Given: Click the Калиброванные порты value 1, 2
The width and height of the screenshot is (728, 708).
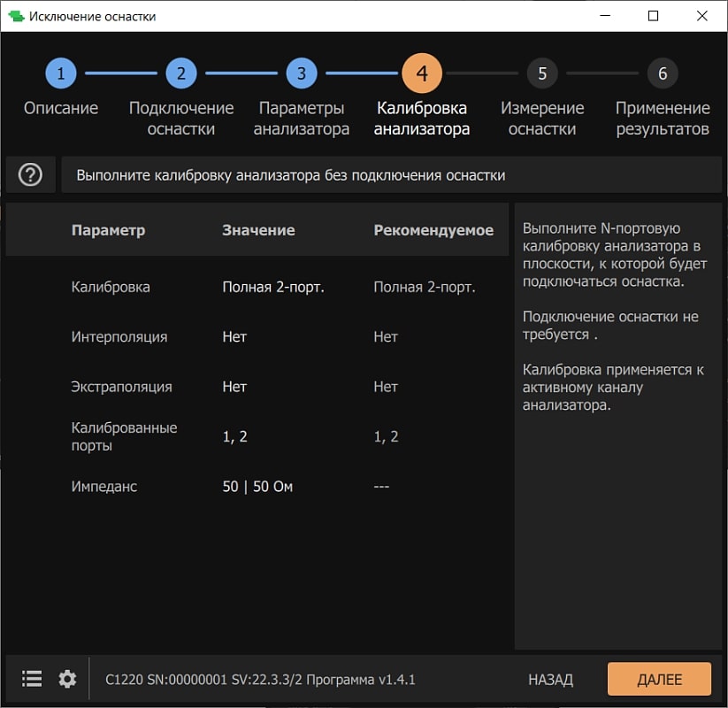Looking at the screenshot, I should click(x=235, y=436).
